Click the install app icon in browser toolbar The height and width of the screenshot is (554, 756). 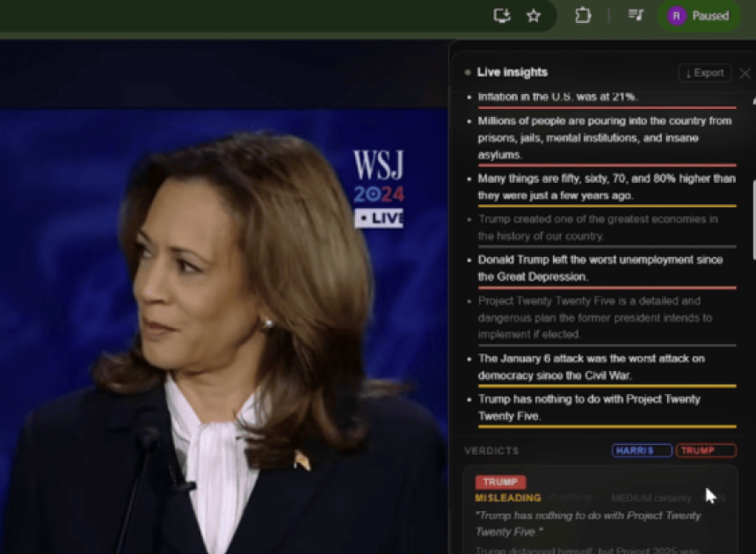click(502, 16)
